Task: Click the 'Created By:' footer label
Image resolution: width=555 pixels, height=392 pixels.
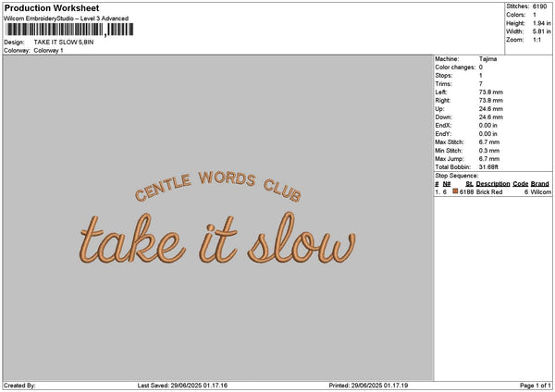Action: [x=19, y=386]
